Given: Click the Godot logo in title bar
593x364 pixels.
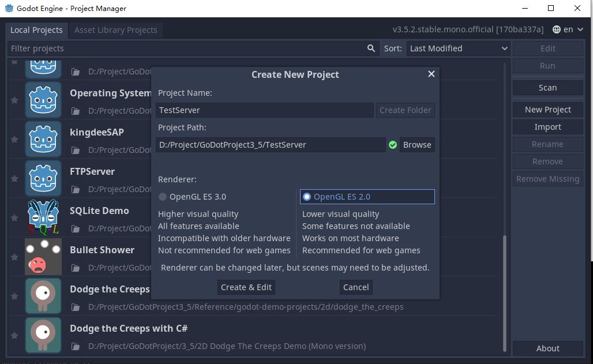Looking at the screenshot, I should (x=9, y=8).
